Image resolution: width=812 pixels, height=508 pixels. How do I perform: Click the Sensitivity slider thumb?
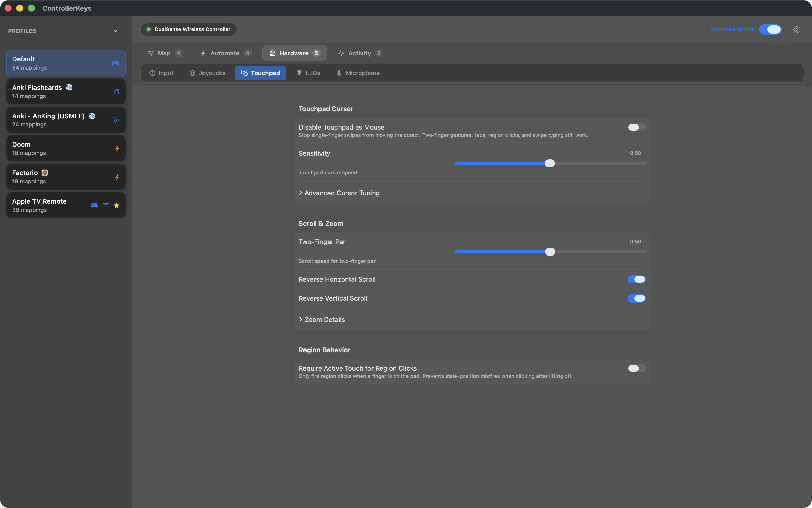pos(550,163)
